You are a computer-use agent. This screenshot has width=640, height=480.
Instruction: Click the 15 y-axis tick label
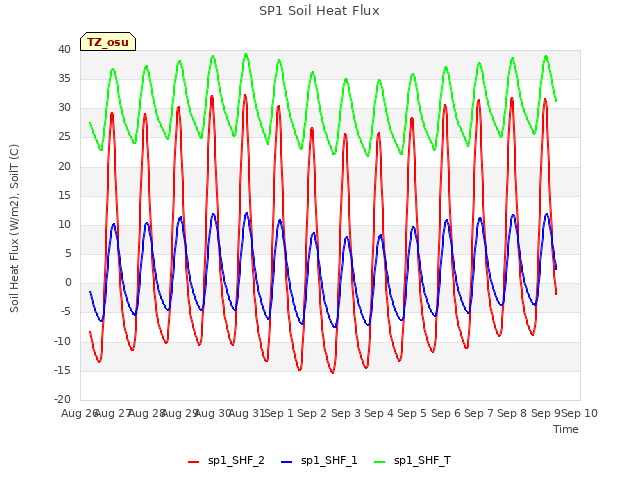tap(64, 195)
